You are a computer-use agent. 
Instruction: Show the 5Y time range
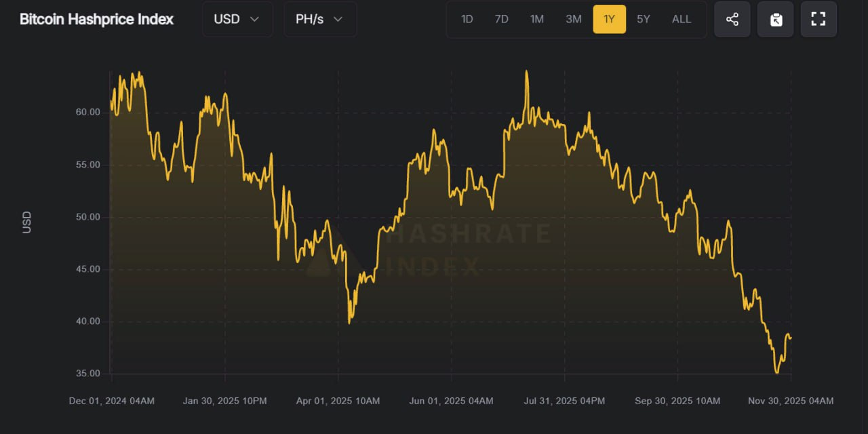click(x=644, y=19)
